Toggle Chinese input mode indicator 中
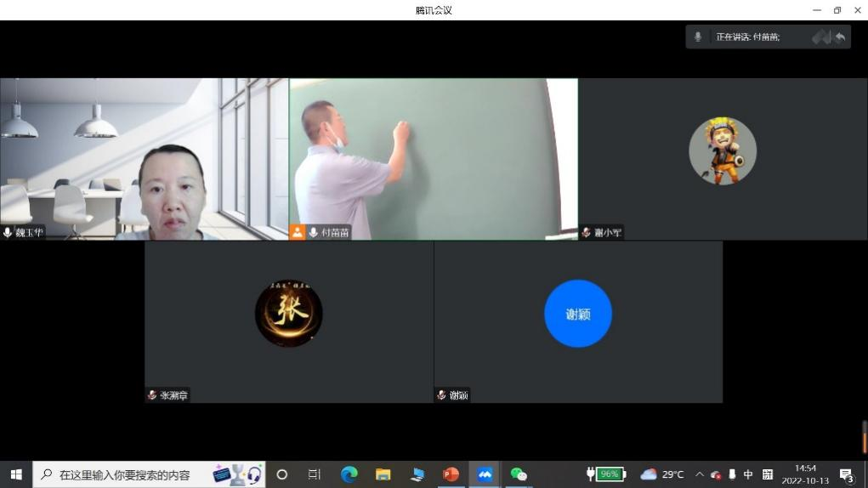 pos(748,474)
